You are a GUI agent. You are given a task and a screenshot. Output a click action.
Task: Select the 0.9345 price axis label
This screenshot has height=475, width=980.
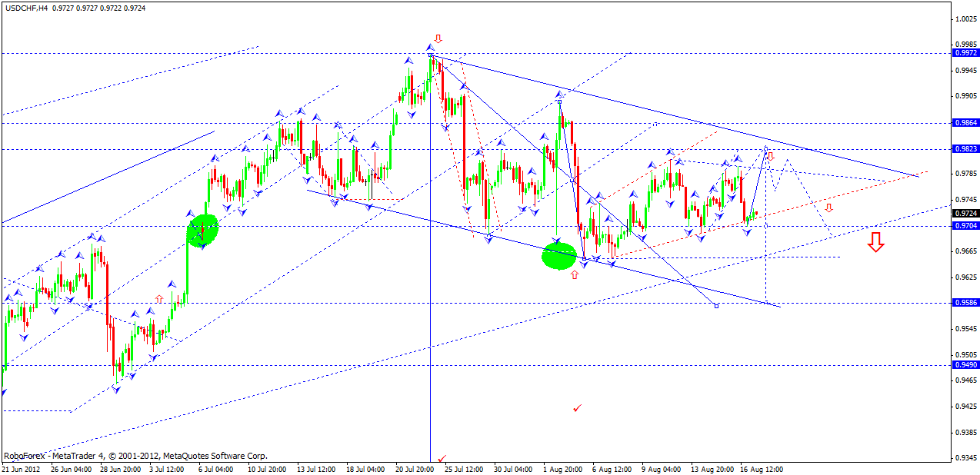pyautogui.click(x=965, y=459)
